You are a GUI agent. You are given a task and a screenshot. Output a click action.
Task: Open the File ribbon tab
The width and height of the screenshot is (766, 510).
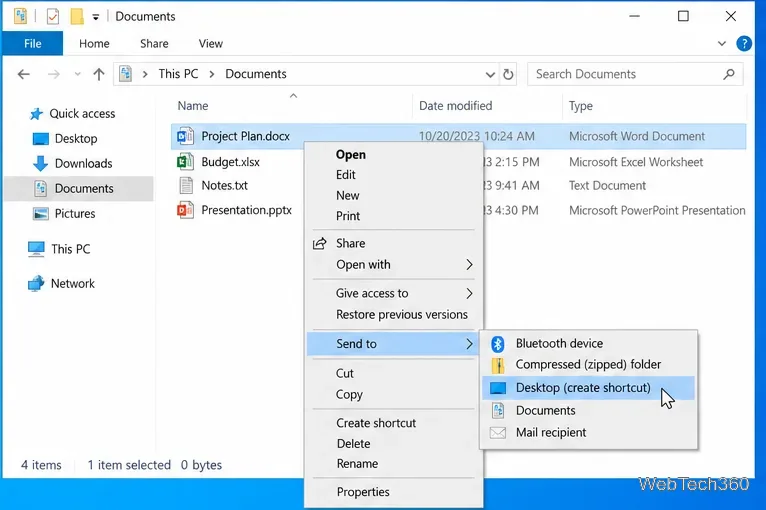33,43
